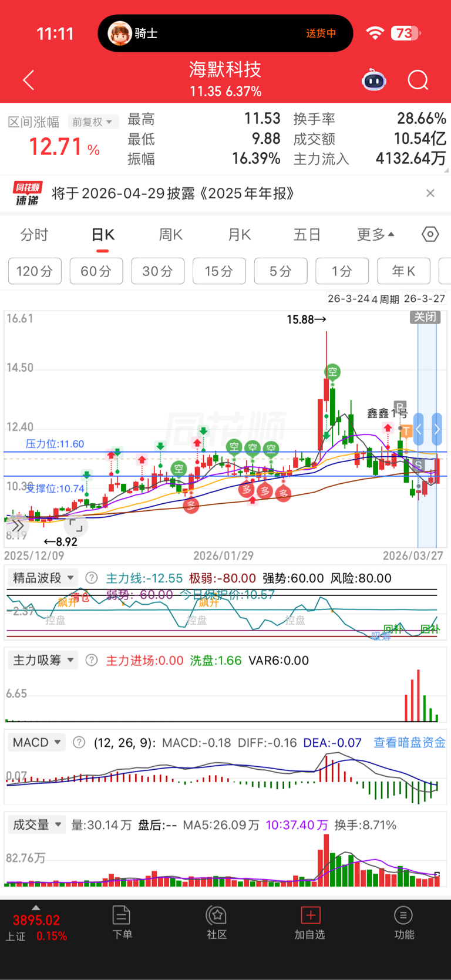Move range left handle arrow

click(x=419, y=429)
